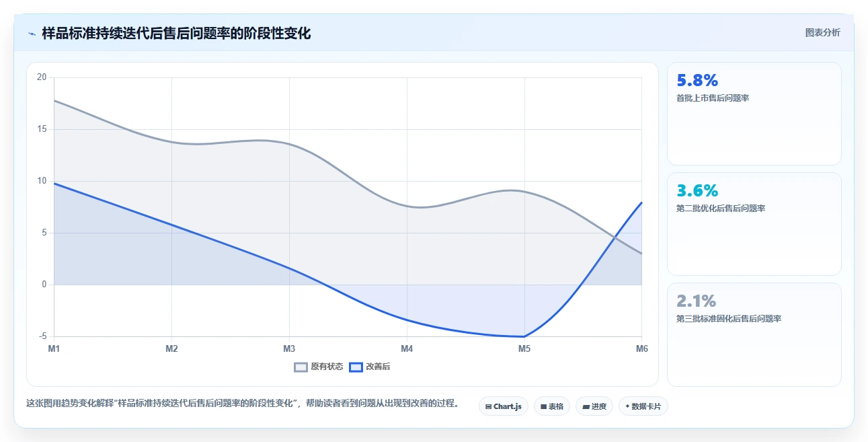The width and height of the screenshot is (868, 442).
Task: Click the 进度 chip icon
Action: [x=586, y=406]
